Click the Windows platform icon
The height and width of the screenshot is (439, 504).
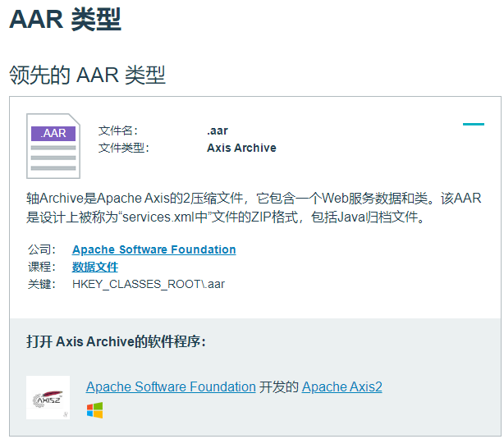95,410
